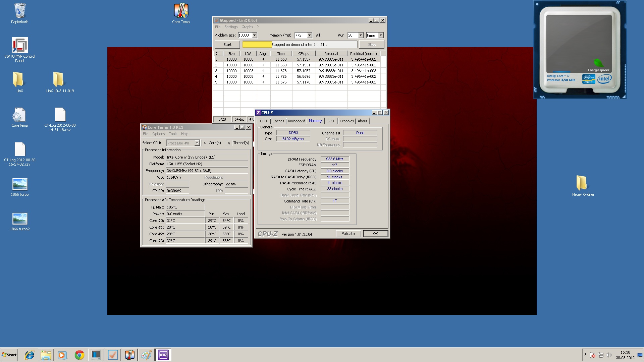Click the Validate button in CPU-Z
This screenshot has height=362, width=644.
pyautogui.click(x=348, y=234)
